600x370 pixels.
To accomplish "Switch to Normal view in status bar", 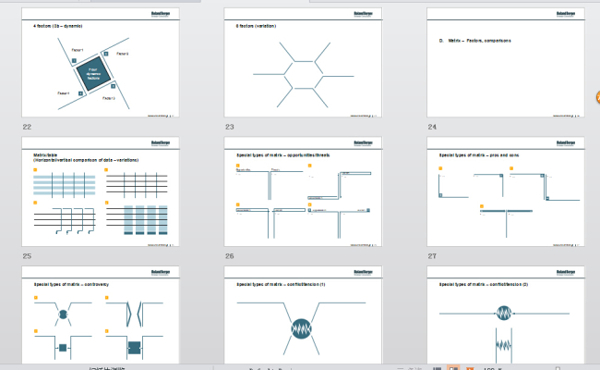I will [437, 368].
